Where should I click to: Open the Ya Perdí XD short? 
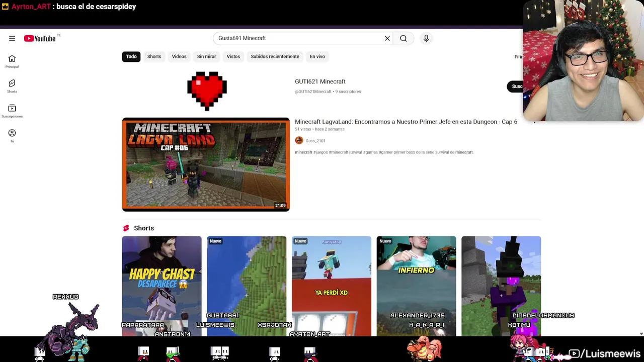click(332, 286)
